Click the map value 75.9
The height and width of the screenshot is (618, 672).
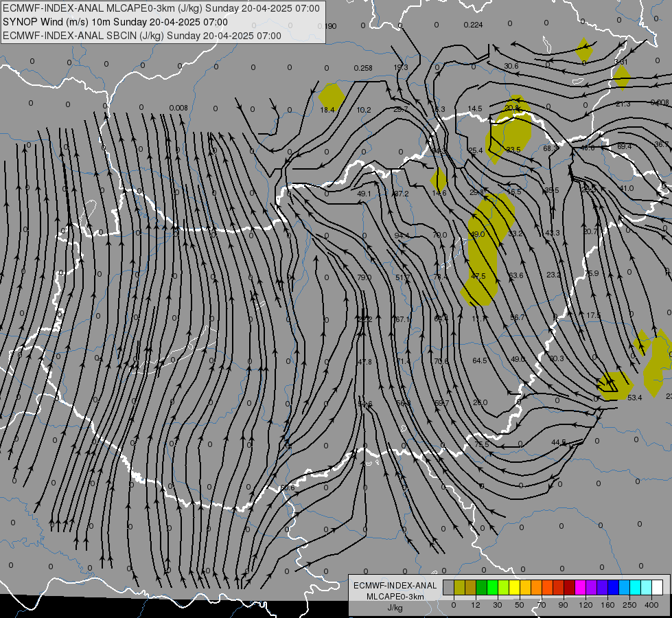592,273
